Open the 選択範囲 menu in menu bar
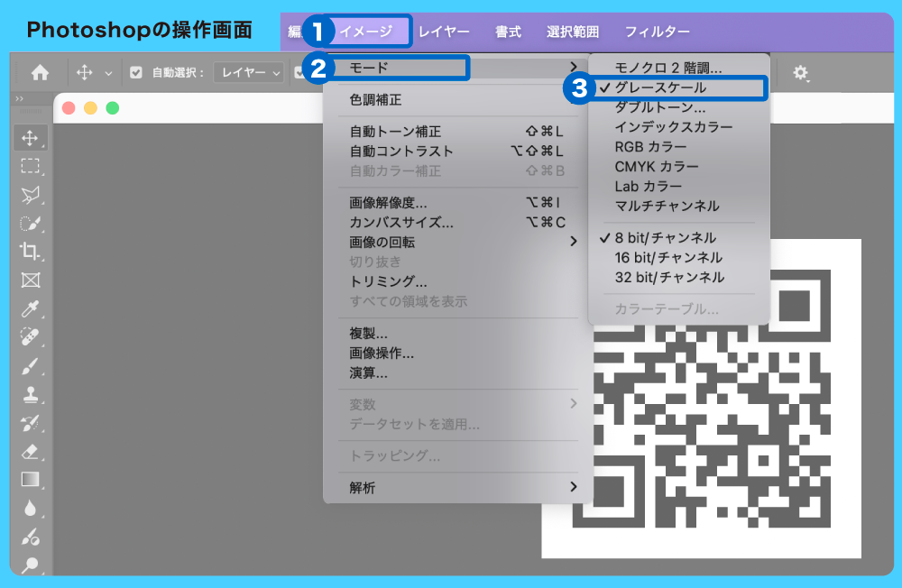The image size is (902, 588). pos(573,32)
